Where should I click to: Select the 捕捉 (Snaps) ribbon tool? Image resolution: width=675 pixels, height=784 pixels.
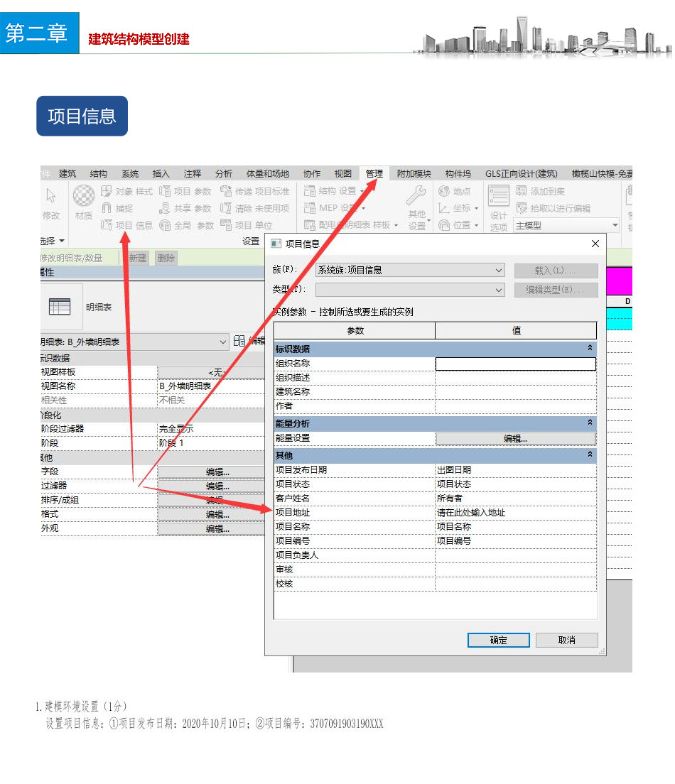tap(117, 209)
